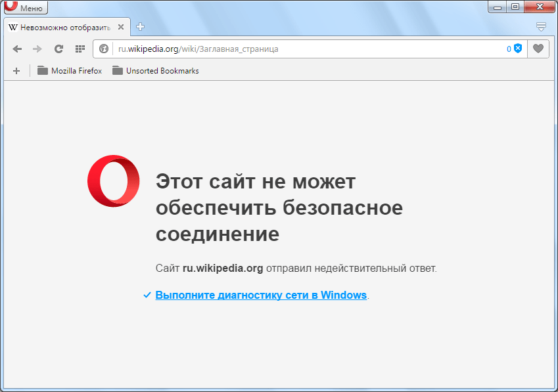Open the Opera Меню button
The width and height of the screenshot is (558, 392).
pyautogui.click(x=25, y=8)
